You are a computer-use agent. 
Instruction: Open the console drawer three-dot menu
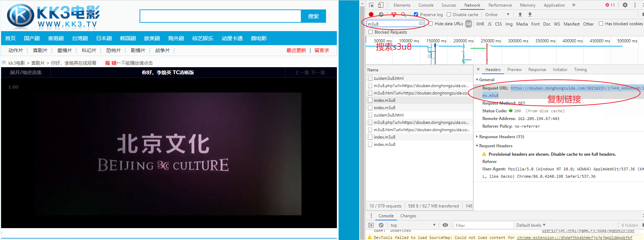371,216
